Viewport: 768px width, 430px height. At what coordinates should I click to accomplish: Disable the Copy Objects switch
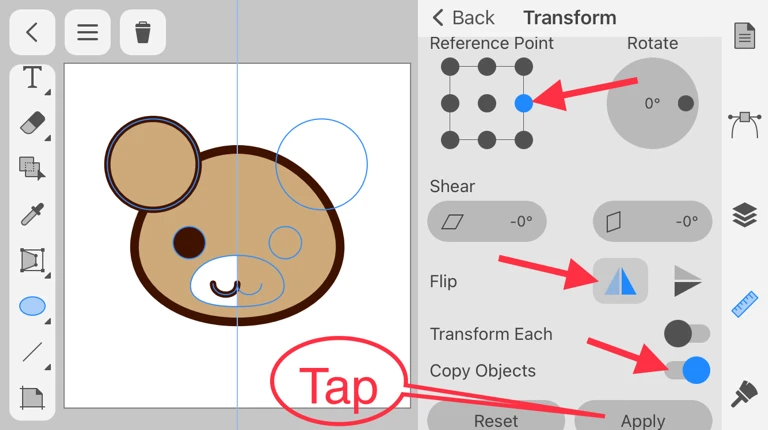pyautogui.click(x=687, y=370)
